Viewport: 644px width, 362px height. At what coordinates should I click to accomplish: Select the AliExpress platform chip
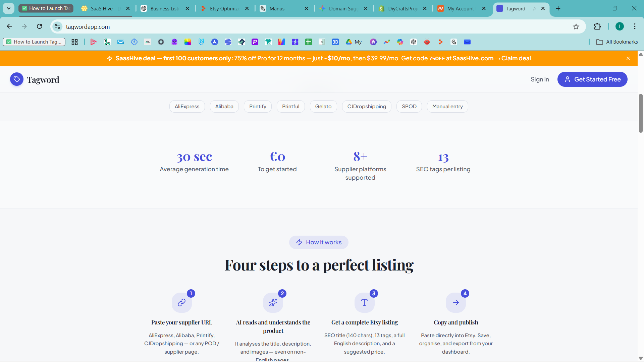pos(187,107)
